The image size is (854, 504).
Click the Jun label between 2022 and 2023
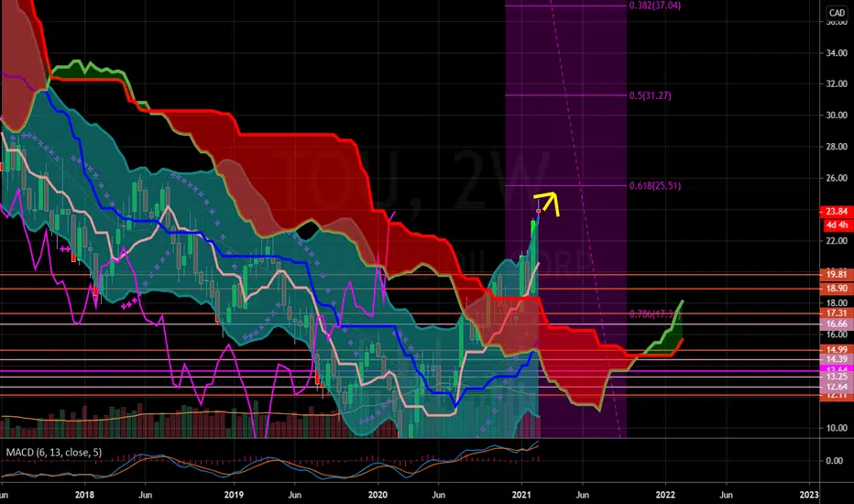point(726,495)
